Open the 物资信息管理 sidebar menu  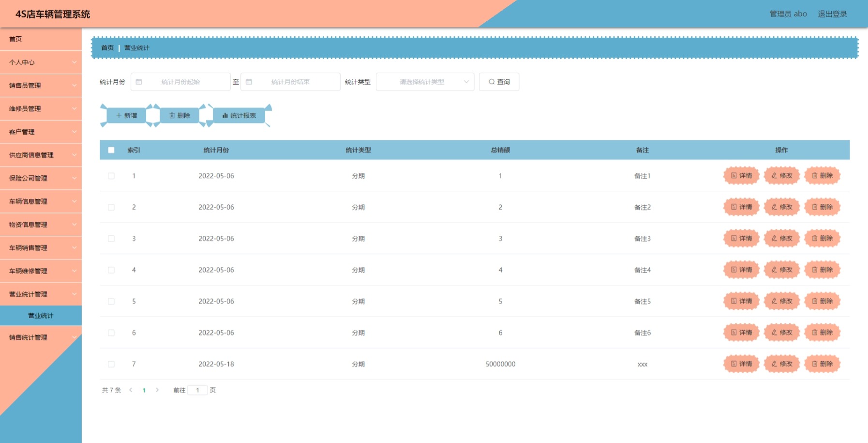(x=41, y=225)
